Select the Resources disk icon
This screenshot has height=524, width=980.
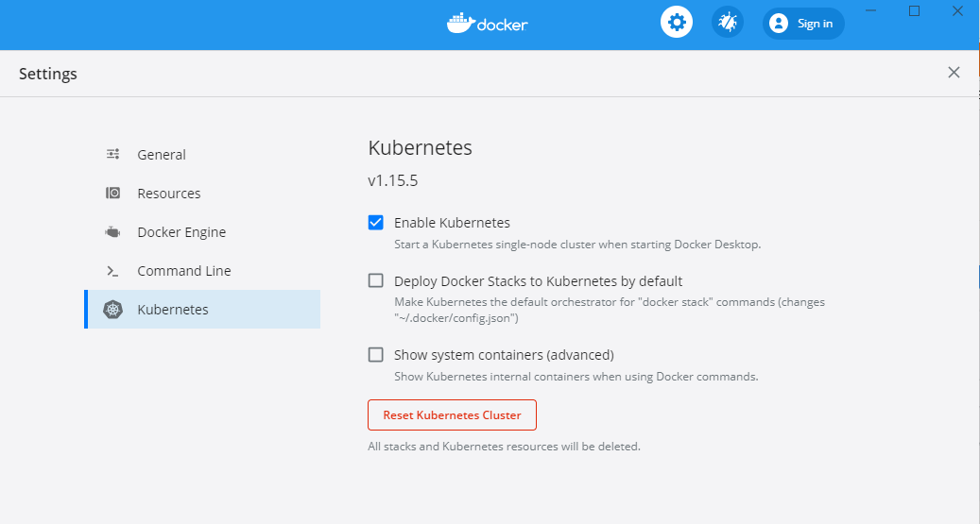(x=113, y=194)
